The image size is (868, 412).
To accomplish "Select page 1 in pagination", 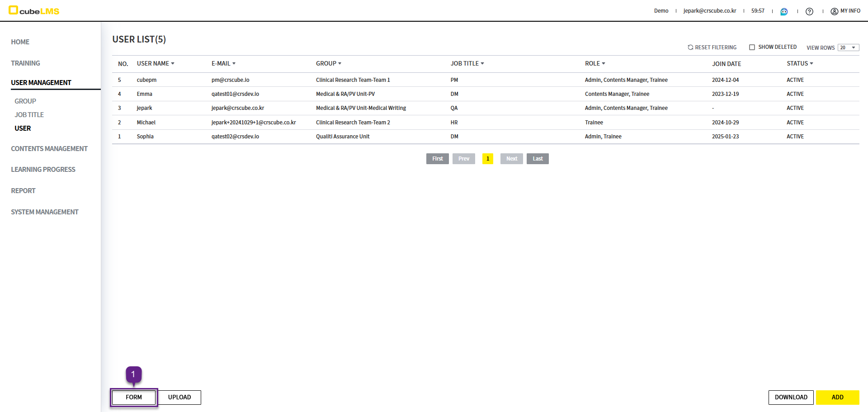I will click(487, 159).
